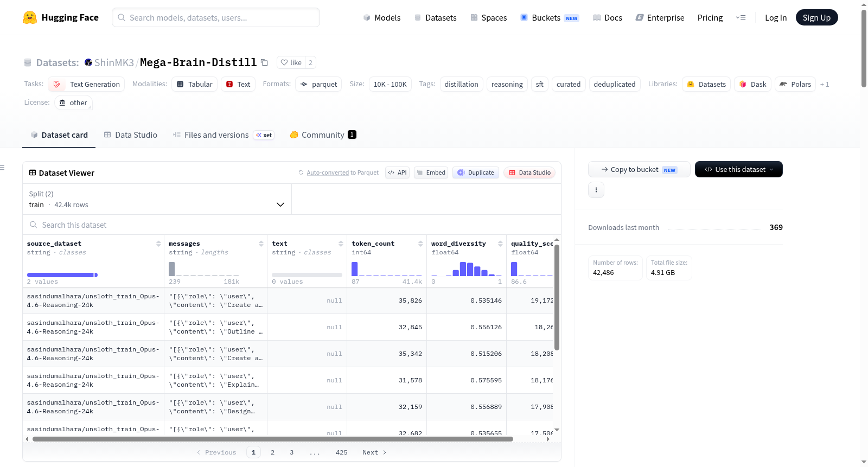The image size is (868, 467).
Task: Select the 10K - 100K size tag
Action: [390, 84]
